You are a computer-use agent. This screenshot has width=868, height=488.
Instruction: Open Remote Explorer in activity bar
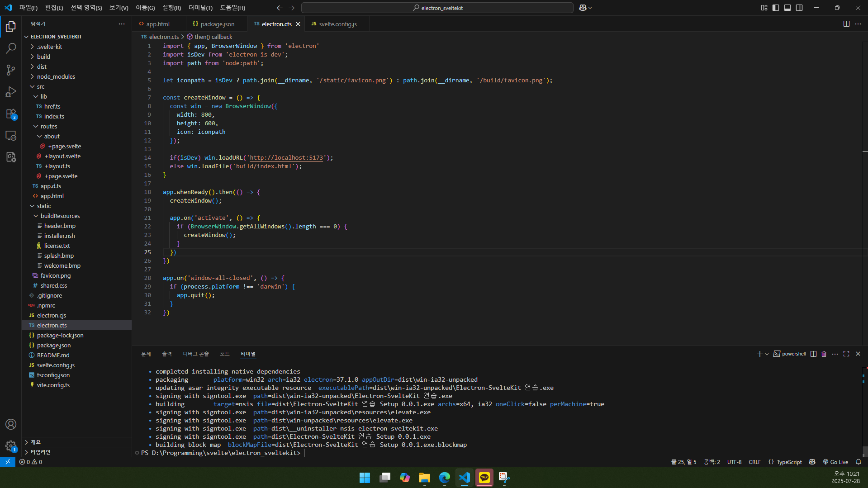11,135
